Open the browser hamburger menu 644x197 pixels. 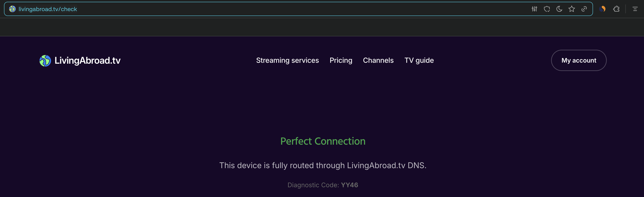tap(635, 9)
